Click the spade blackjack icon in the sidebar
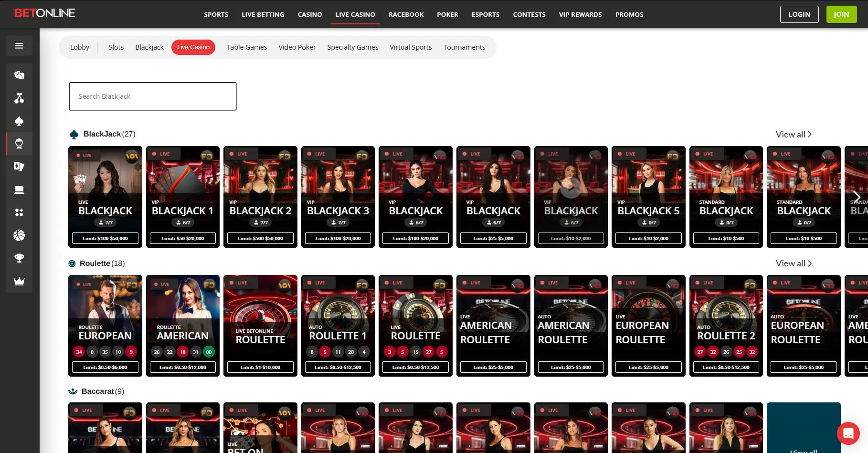Viewport: 868px width, 453px height. (19, 121)
